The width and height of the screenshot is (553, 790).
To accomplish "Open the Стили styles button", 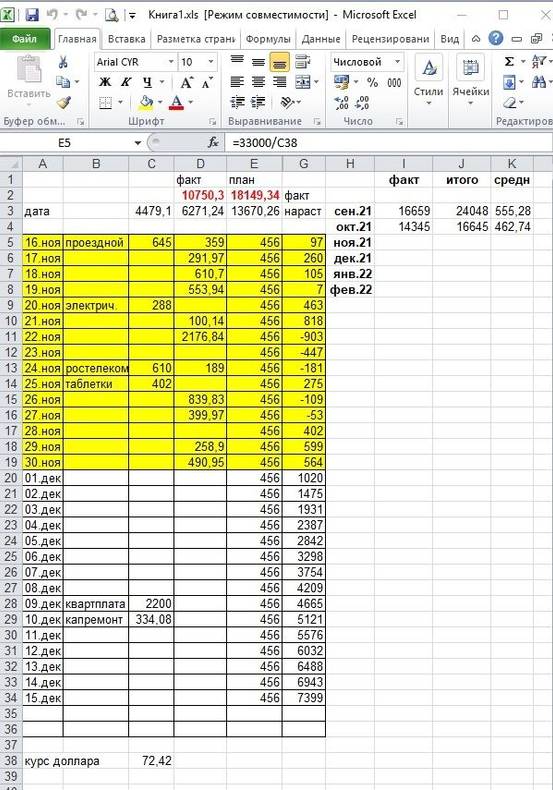I will click(429, 81).
